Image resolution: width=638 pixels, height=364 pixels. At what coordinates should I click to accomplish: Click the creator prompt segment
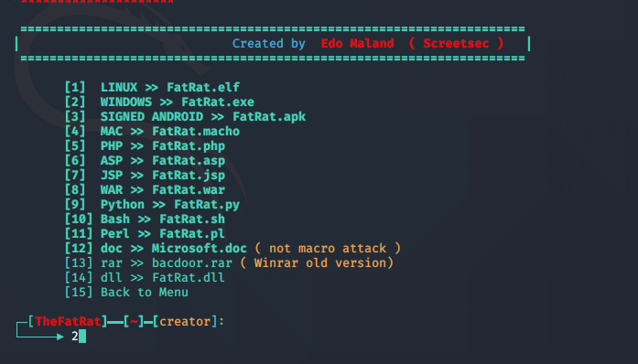(185, 322)
